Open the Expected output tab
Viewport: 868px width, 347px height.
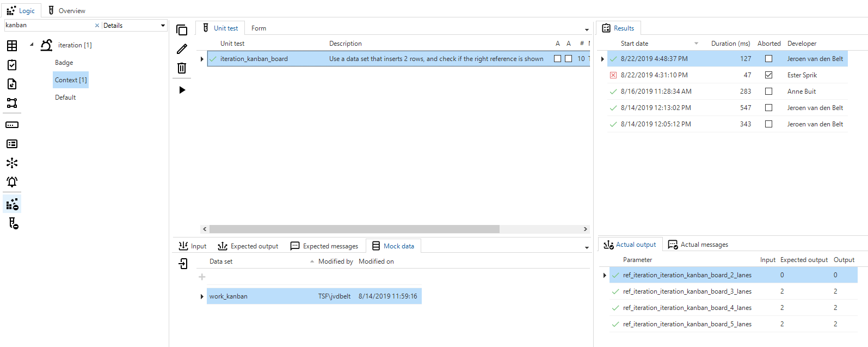point(248,246)
